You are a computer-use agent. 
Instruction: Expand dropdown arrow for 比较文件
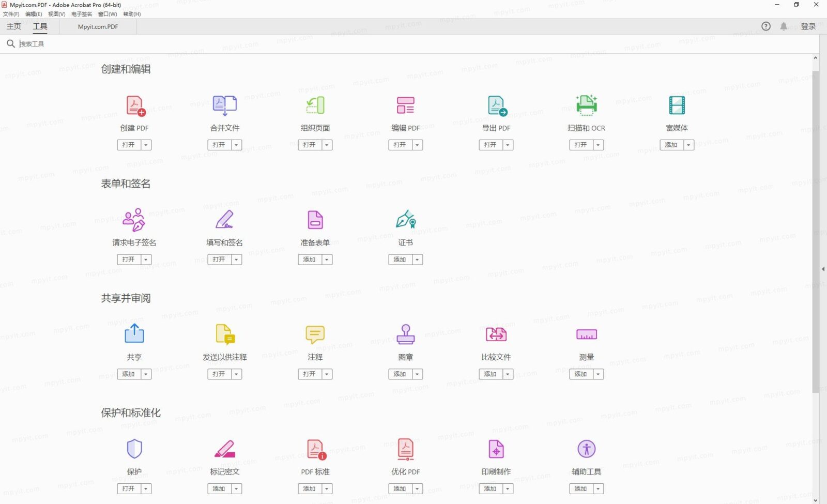pos(508,374)
